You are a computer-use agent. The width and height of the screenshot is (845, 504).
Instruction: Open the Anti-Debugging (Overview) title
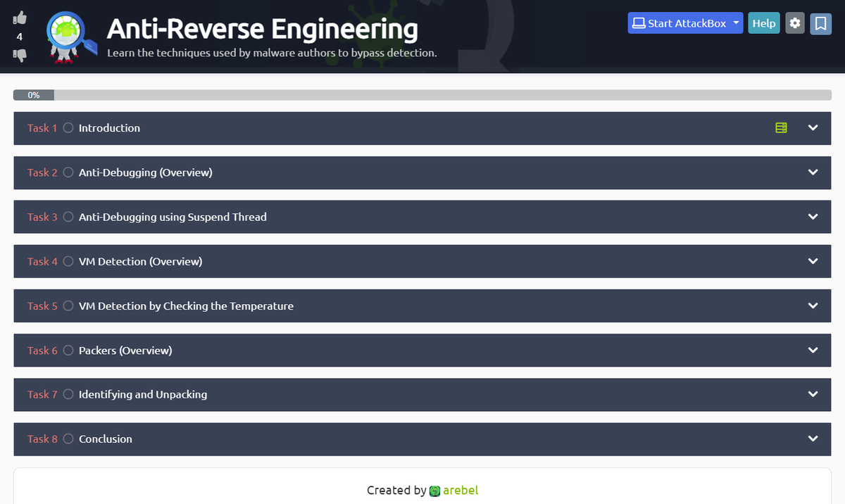click(145, 172)
